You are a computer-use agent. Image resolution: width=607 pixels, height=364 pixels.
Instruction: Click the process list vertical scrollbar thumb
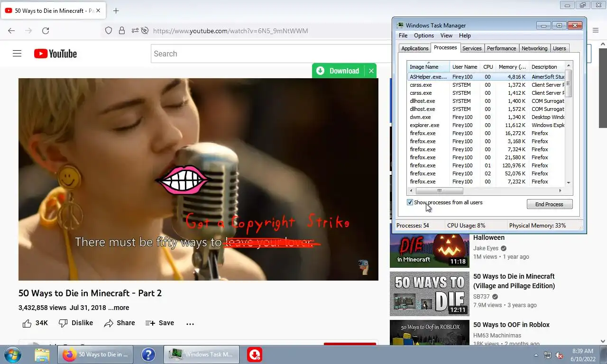click(569, 83)
